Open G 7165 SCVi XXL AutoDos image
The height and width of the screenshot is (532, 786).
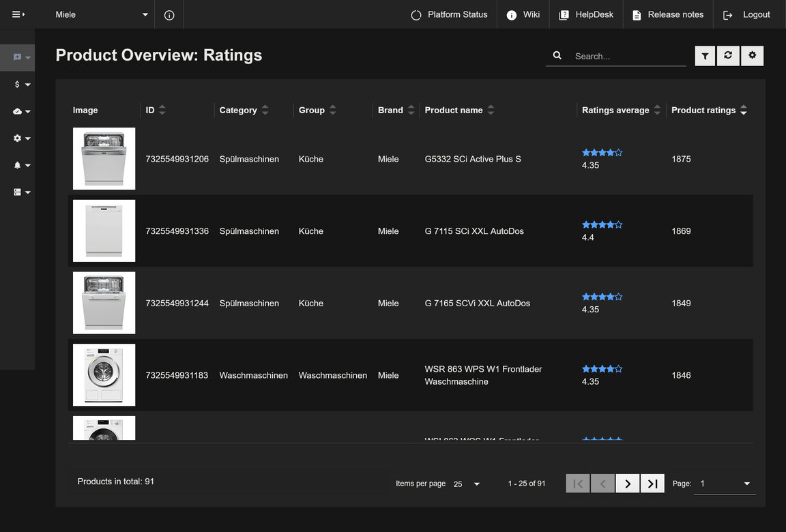coord(104,303)
